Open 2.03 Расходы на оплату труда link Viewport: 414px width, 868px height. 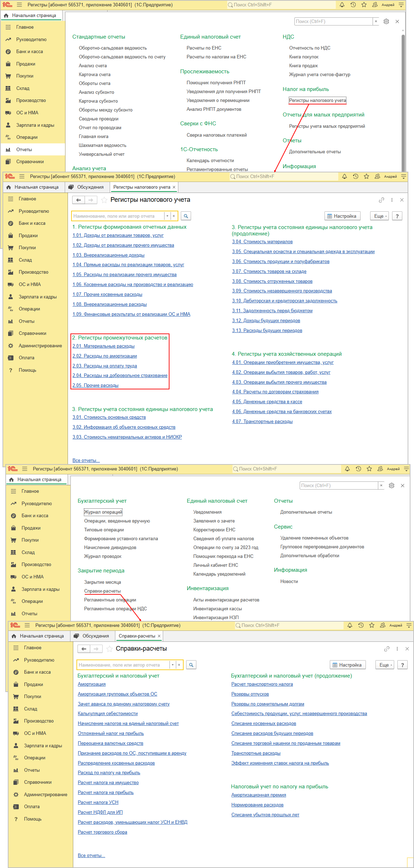104,366
